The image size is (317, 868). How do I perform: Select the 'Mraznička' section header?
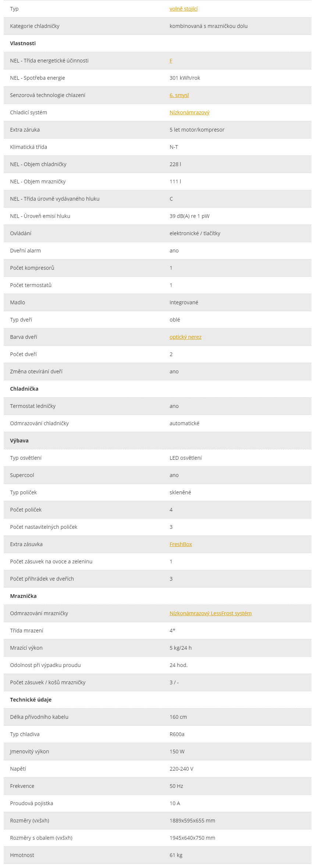pyautogui.click(x=23, y=596)
